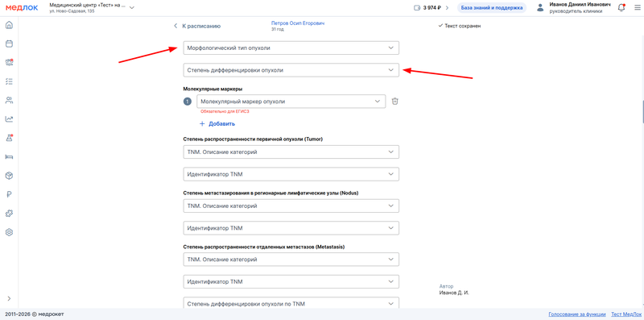
Task: Open TNM. Описание категорий dropdown under Tumor
Action: coord(291,152)
